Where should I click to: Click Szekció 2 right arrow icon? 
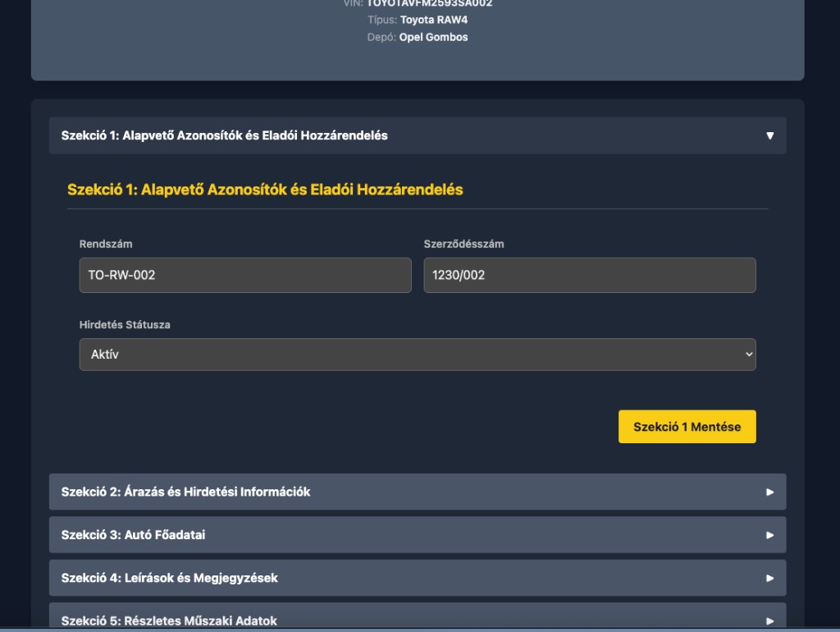pos(769,492)
